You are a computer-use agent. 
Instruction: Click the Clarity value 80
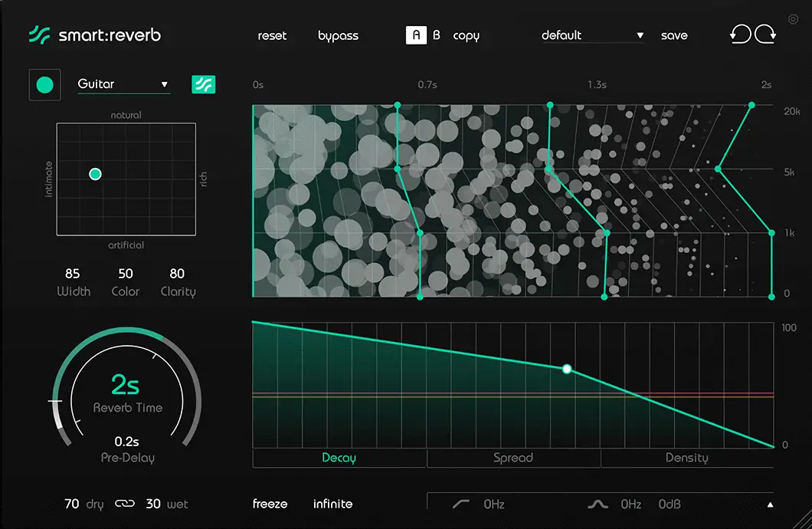point(177,274)
